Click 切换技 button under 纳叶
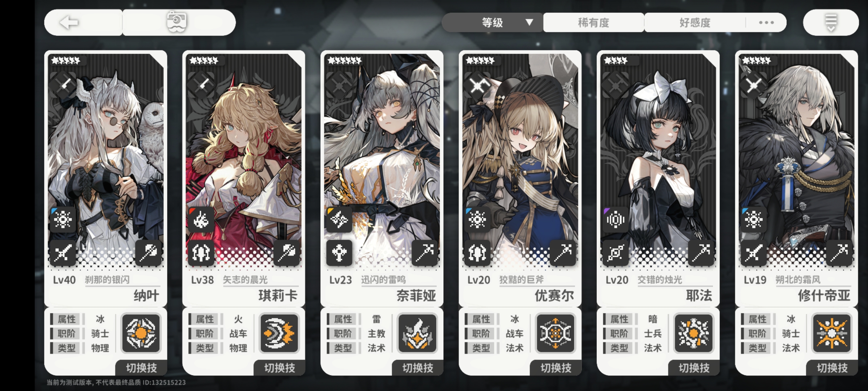Screen dimensions: 868x391 point(141,368)
